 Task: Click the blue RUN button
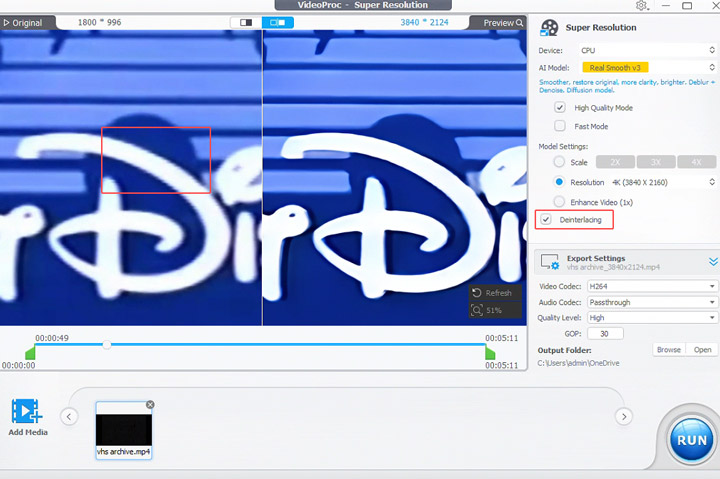click(x=692, y=440)
